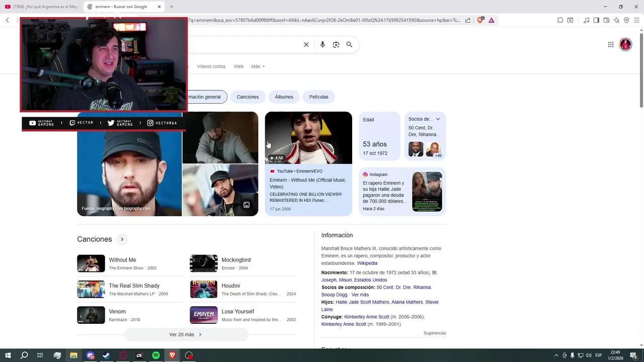Open Brave Rewards triangle icon
Viewport: 644px width, 362px height.
click(491, 20)
